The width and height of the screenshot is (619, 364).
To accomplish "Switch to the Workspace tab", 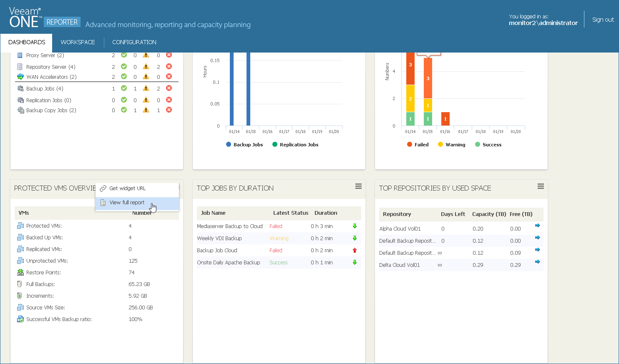I will [78, 42].
